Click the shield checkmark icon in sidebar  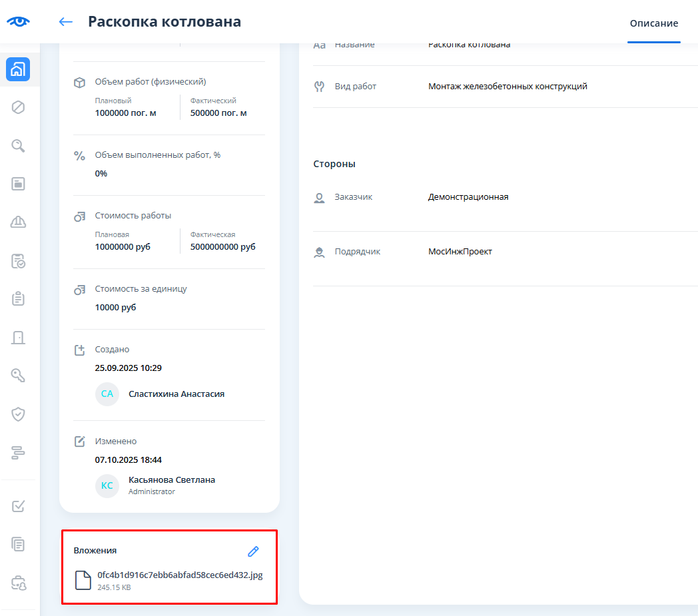click(18, 414)
